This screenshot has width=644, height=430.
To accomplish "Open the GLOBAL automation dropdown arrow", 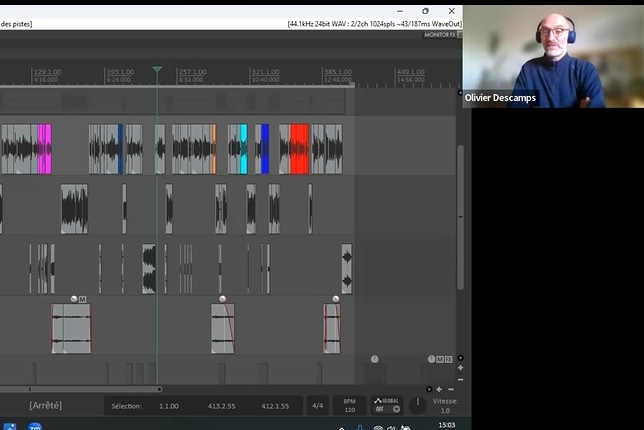I will pos(396,409).
